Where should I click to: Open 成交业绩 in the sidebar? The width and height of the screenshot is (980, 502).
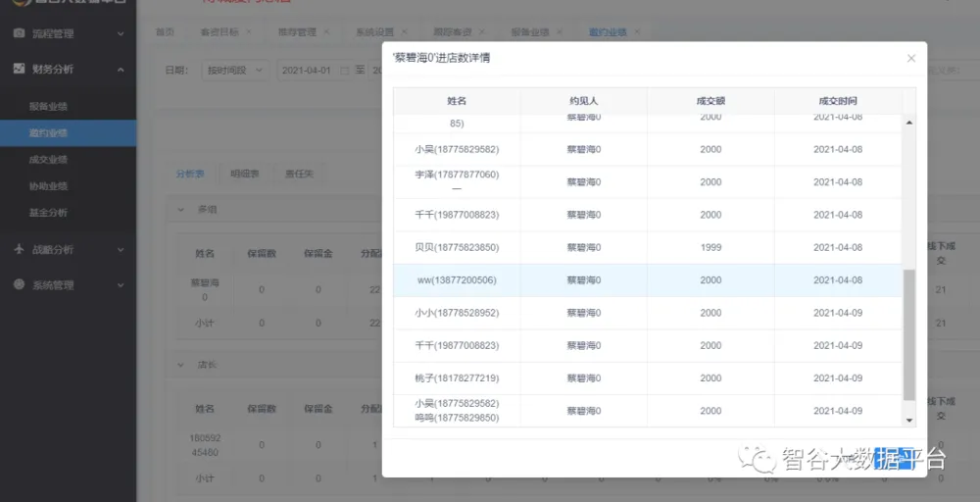pos(48,159)
